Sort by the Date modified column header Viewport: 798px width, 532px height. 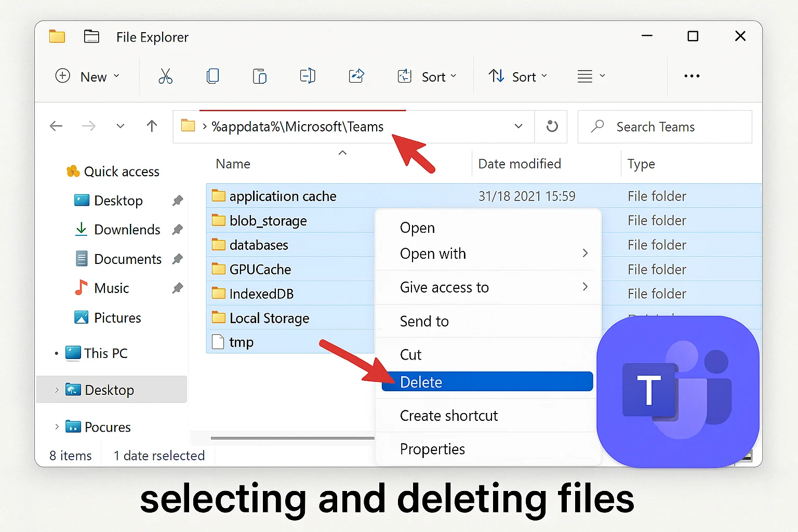point(520,164)
